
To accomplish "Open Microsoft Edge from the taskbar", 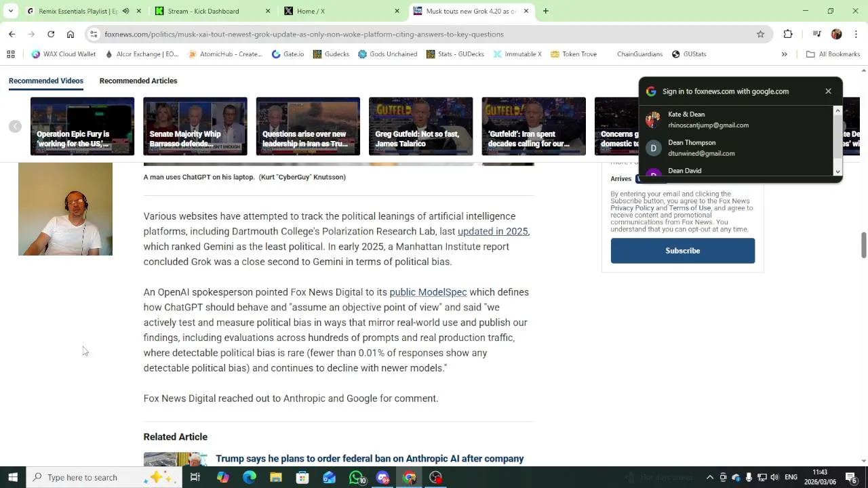I will (x=249, y=477).
